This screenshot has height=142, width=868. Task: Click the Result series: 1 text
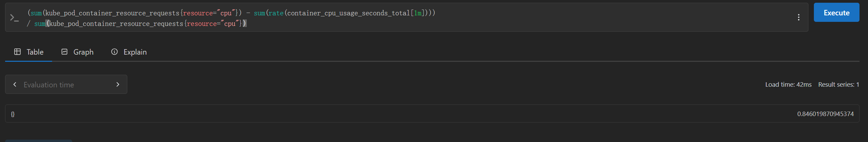[x=839, y=85]
